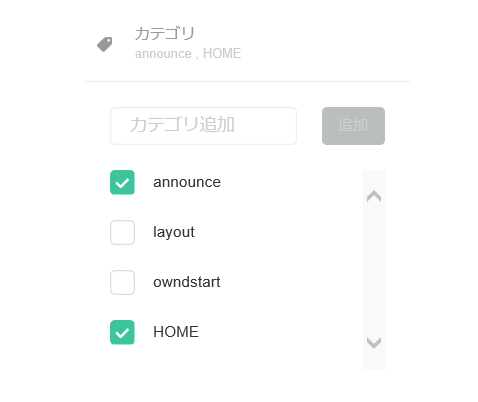Image resolution: width=478 pixels, height=402 pixels.
Task: Focus the カテゴリ追加 text field
Action: coord(203,126)
